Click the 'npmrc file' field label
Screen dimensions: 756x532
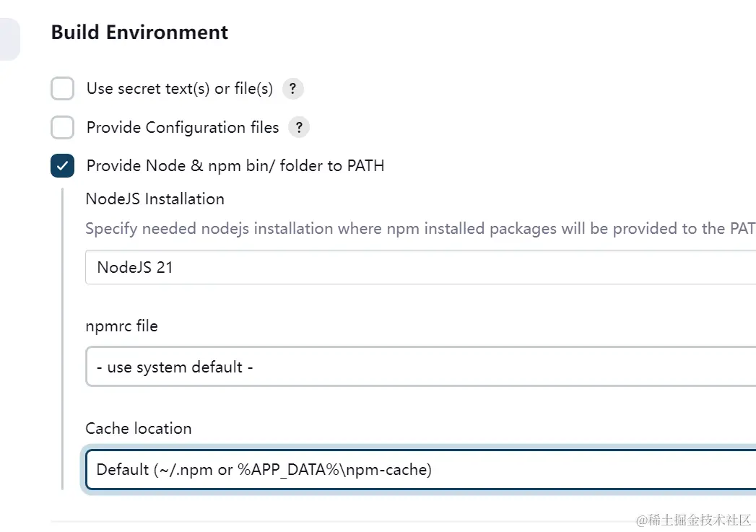[121, 326]
